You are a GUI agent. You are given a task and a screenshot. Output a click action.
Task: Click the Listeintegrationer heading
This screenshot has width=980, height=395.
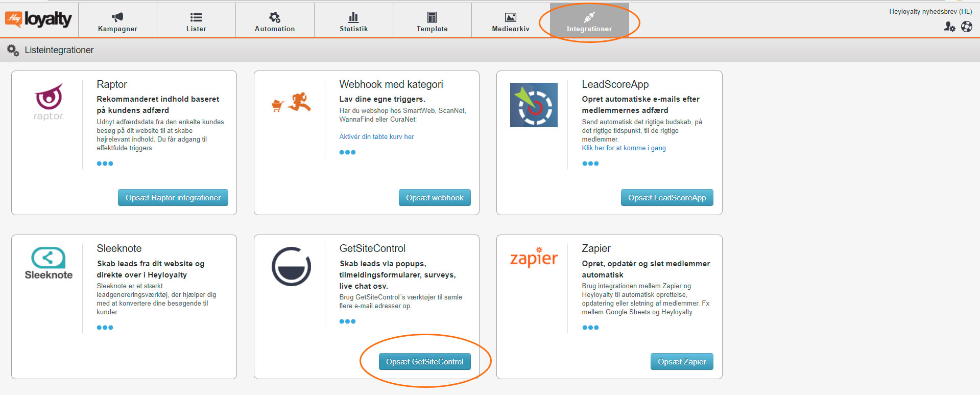pos(59,50)
